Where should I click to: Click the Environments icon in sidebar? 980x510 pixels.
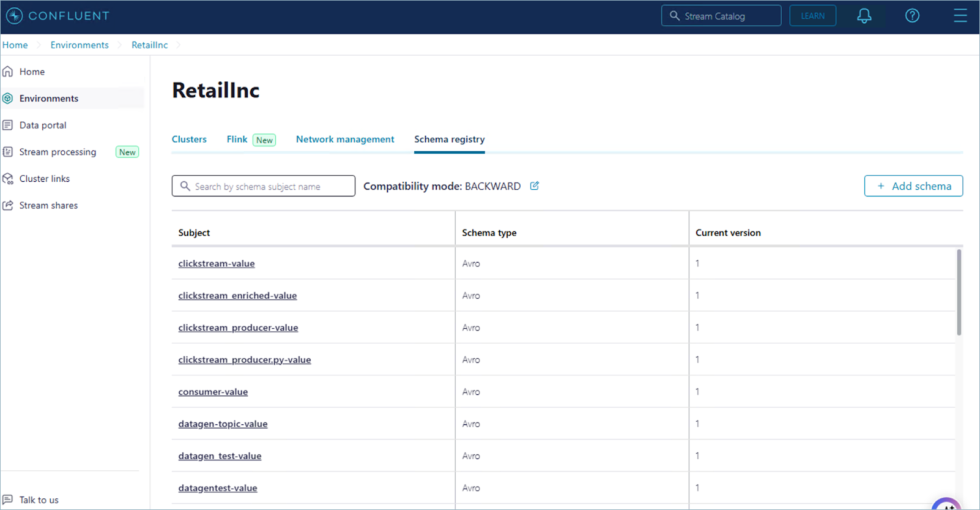tap(8, 99)
